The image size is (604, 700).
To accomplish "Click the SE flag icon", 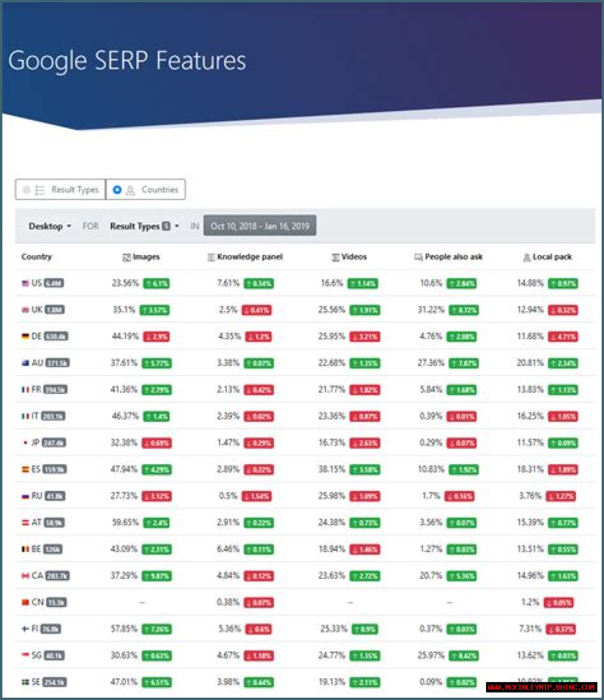I will (x=25, y=682).
